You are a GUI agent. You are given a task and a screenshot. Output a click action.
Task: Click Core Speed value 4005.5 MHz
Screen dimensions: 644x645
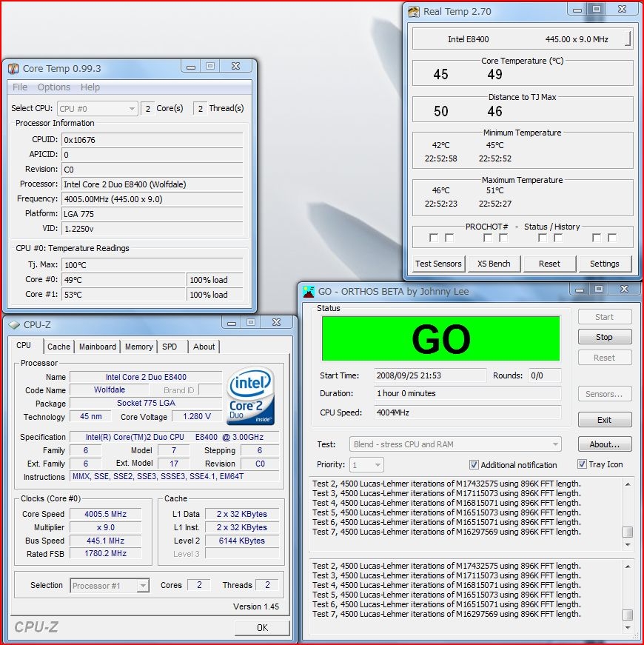click(x=105, y=514)
